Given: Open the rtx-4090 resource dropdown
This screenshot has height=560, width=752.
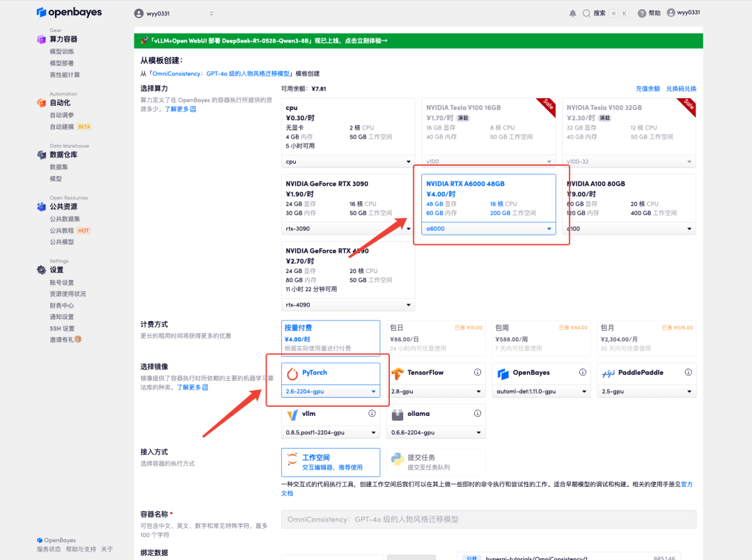Looking at the screenshot, I should pos(348,304).
